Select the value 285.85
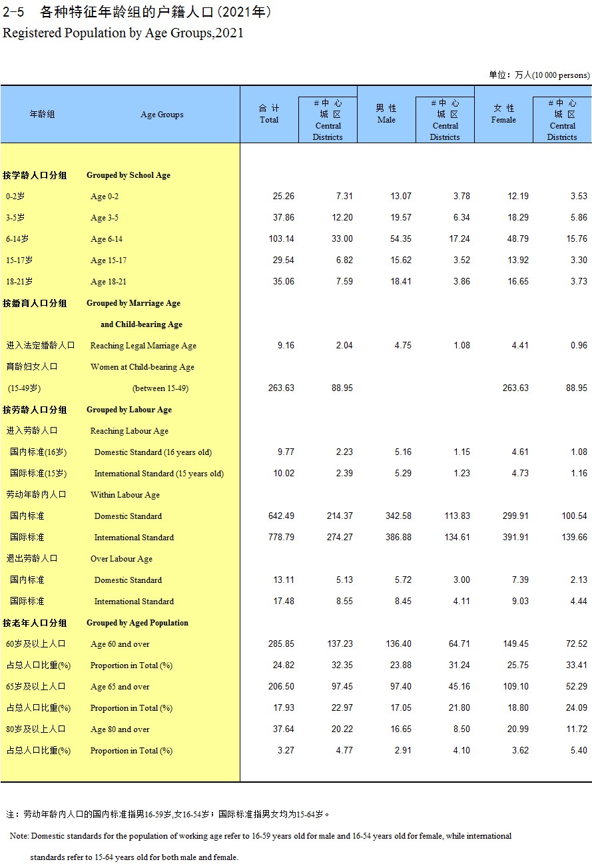The width and height of the screenshot is (592, 868). [x=281, y=644]
